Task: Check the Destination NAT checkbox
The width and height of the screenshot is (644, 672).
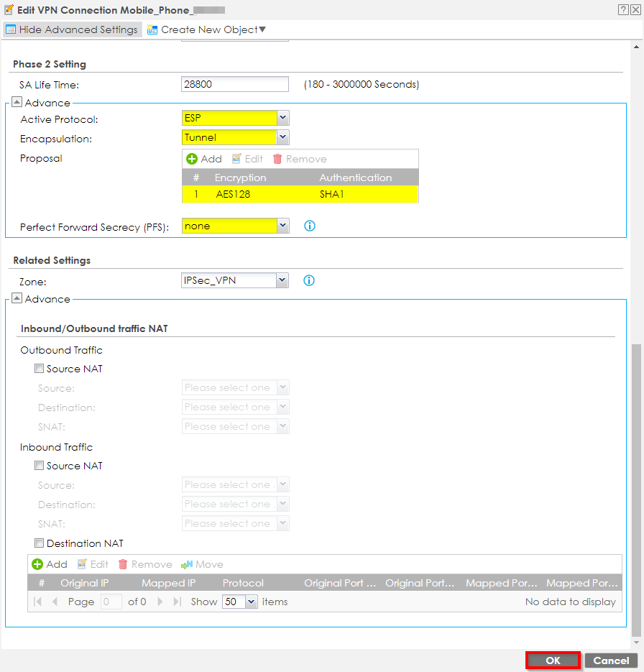Action: pyautogui.click(x=40, y=543)
